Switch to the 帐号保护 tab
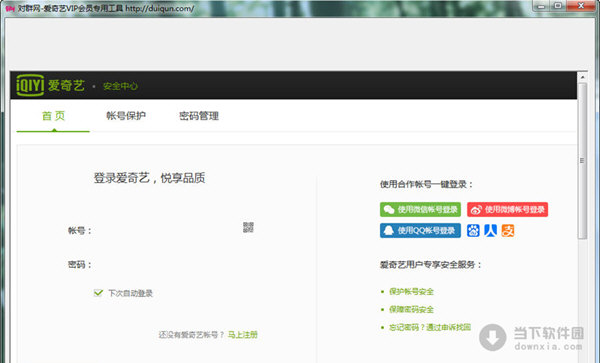Screen dimensions: 600x363 pyautogui.click(x=126, y=116)
